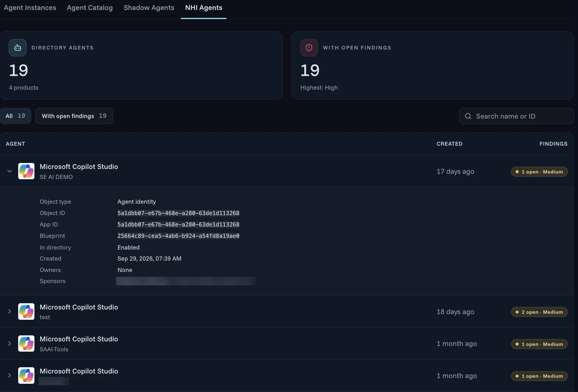The image size is (578, 392).
Task: Click Copilot Studio icon for test agent
Action: (26, 311)
